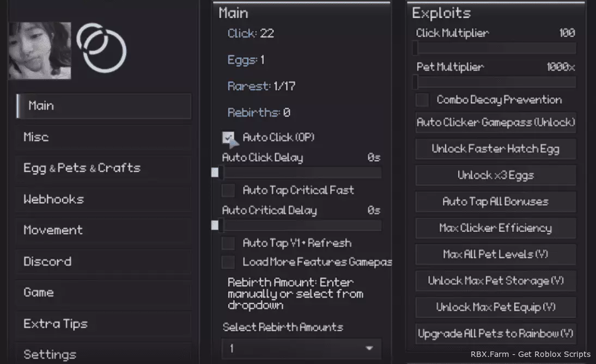Click the Pet Multiplier value 1000x

coord(561,67)
